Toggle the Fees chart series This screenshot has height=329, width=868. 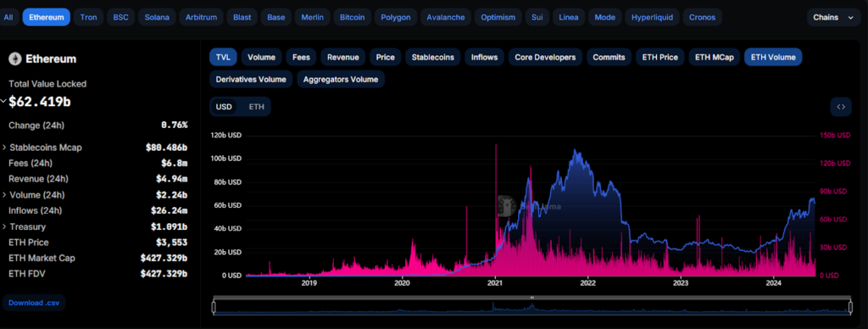tap(301, 57)
